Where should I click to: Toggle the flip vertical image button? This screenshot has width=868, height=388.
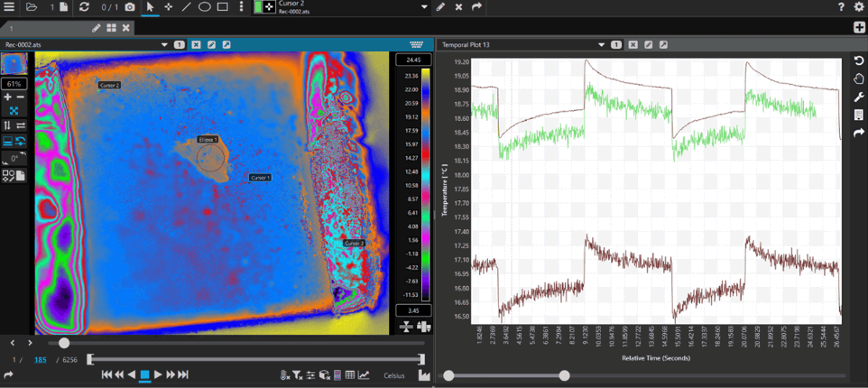point(8,125)
